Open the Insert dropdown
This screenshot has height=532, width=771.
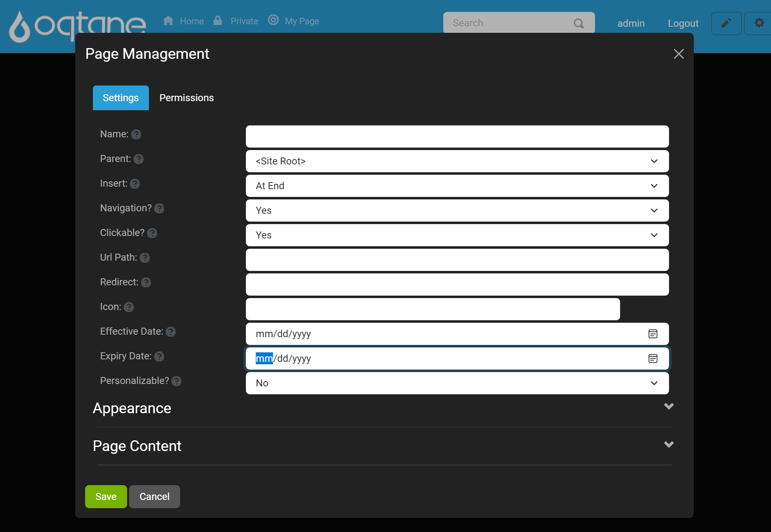pos(457,186)
